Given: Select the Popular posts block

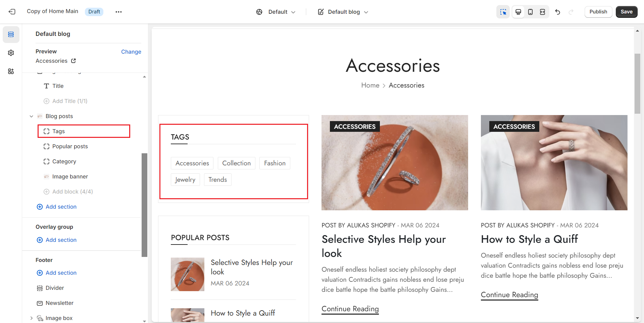Looking at the screenshot, I should [70, 146].
